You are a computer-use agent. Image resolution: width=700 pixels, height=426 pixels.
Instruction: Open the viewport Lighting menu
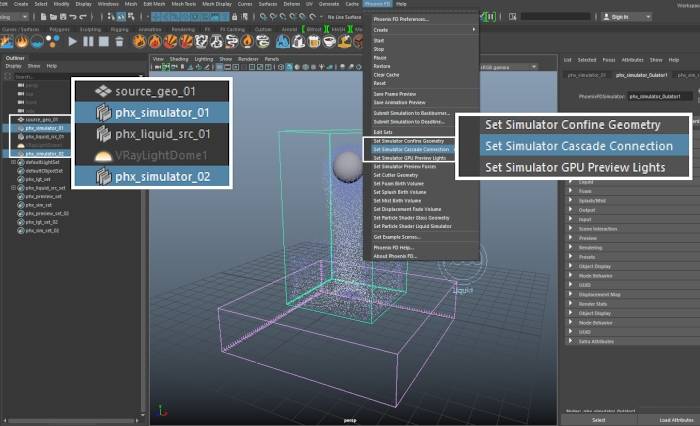coord(204,59)
